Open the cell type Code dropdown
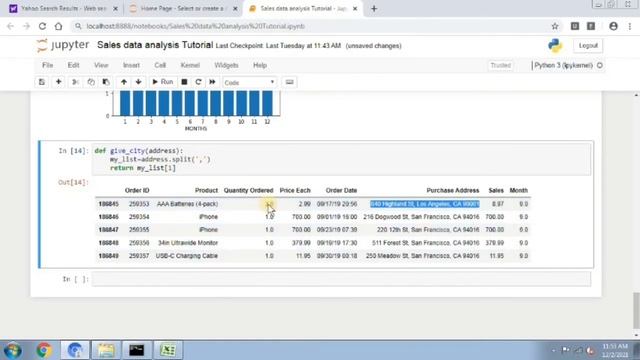 coord(249,82)
